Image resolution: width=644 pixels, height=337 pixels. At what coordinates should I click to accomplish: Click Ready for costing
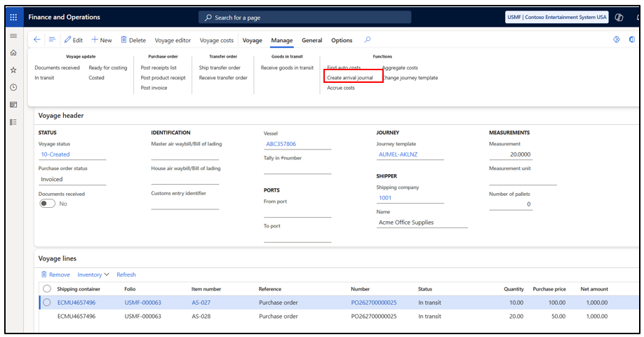(108, 67)
